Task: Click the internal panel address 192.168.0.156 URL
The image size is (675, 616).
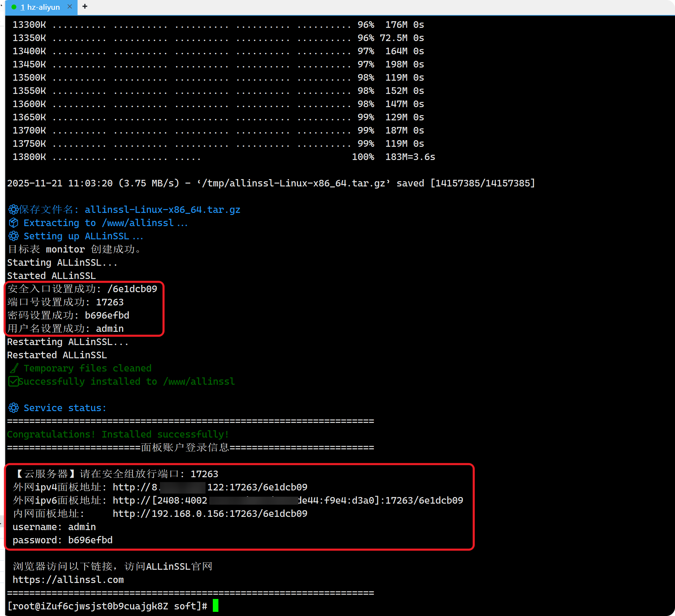Action: click(x=210, y=514)
